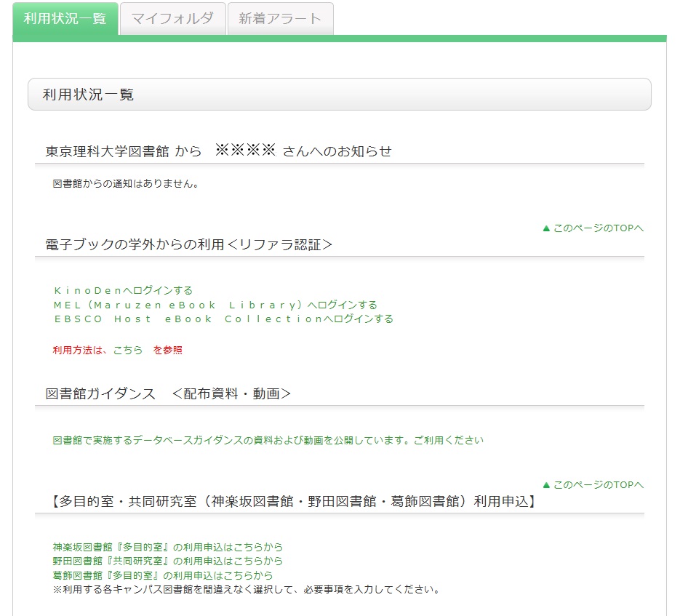Click the 利用状況一覧 page heading
Viewport: 680px width, 616px height.
(340, 94)
